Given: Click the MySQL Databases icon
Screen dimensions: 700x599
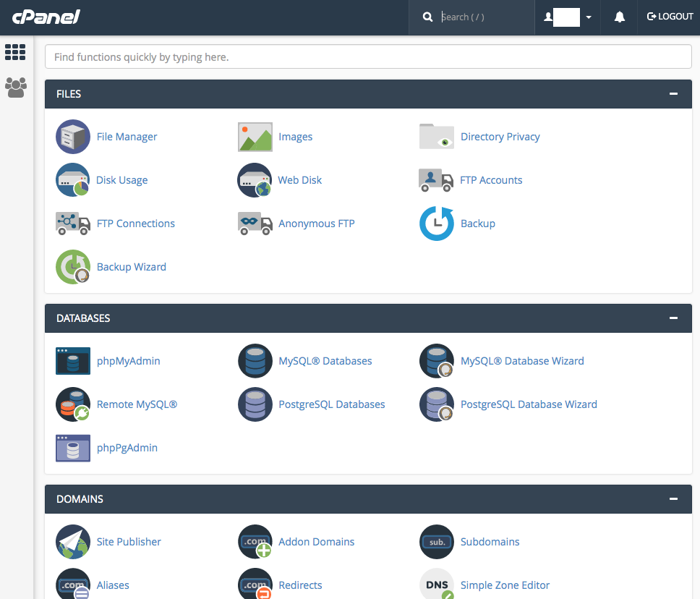Looking at the screenshot, I should (255, 361).
